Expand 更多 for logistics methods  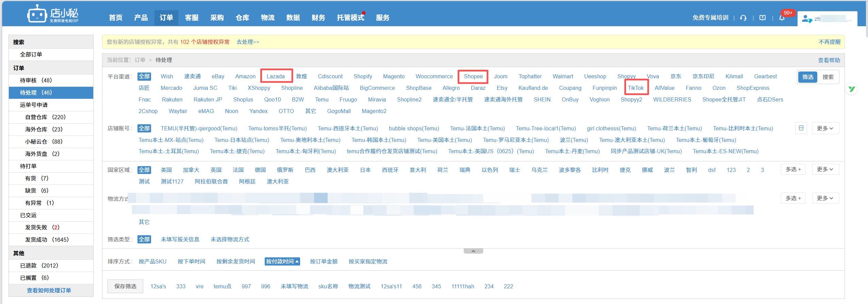pyautogui.click(x=825, y=198)
